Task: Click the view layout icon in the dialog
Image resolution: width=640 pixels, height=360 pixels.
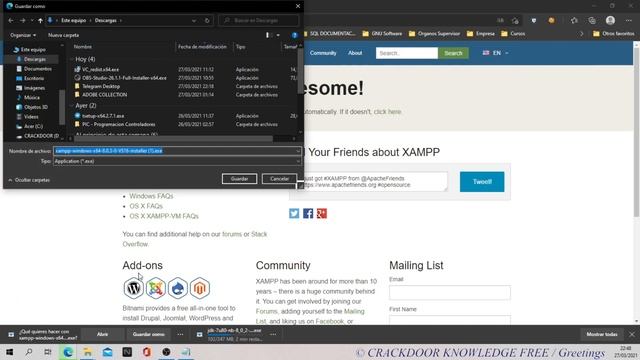Action: [x=268, y=35]
